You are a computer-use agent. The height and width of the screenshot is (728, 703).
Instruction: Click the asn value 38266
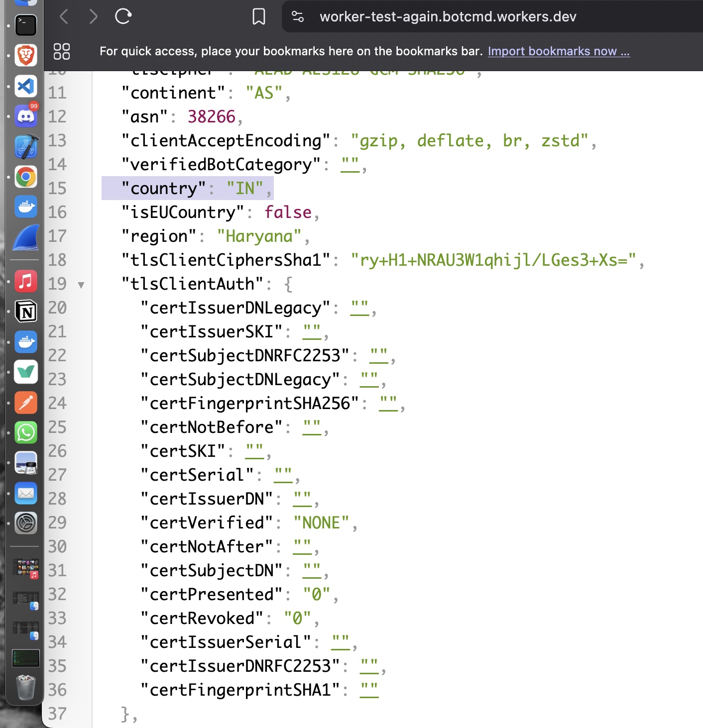click(211, 117)
